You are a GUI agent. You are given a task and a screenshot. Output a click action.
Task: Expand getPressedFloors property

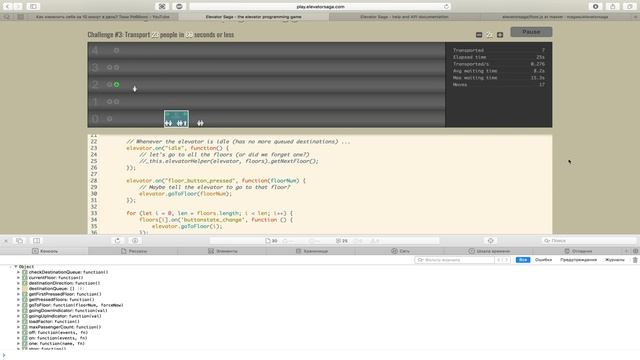[x=18, y=300]
